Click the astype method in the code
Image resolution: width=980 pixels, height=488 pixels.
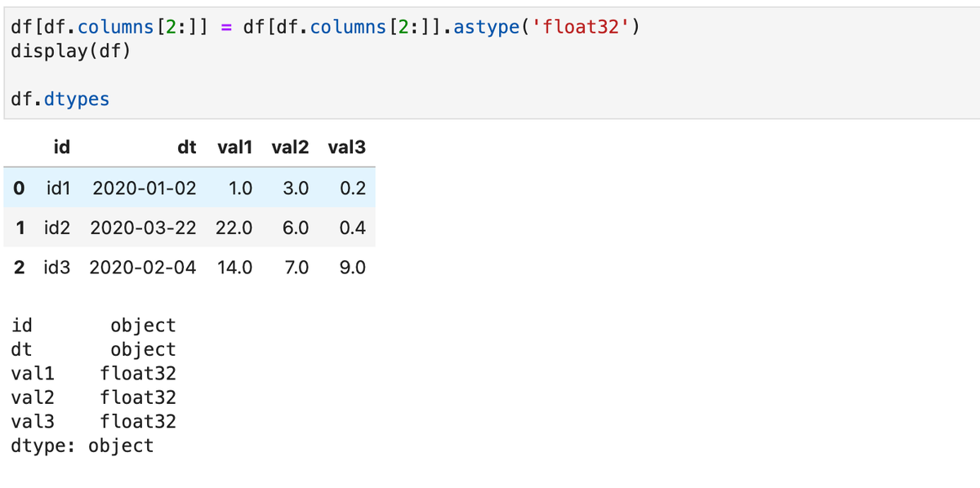[x=486, y=28]
